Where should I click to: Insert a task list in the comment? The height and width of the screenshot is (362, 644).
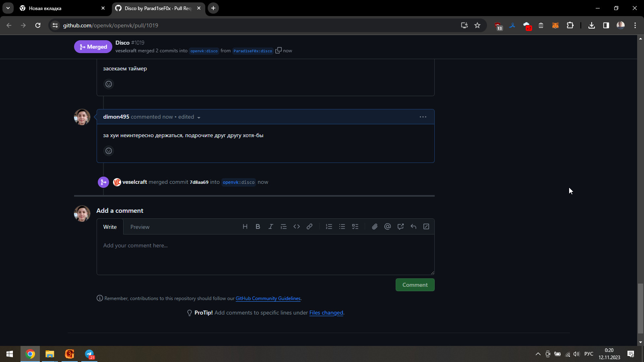pyautogui.click(x=355, y=227)
